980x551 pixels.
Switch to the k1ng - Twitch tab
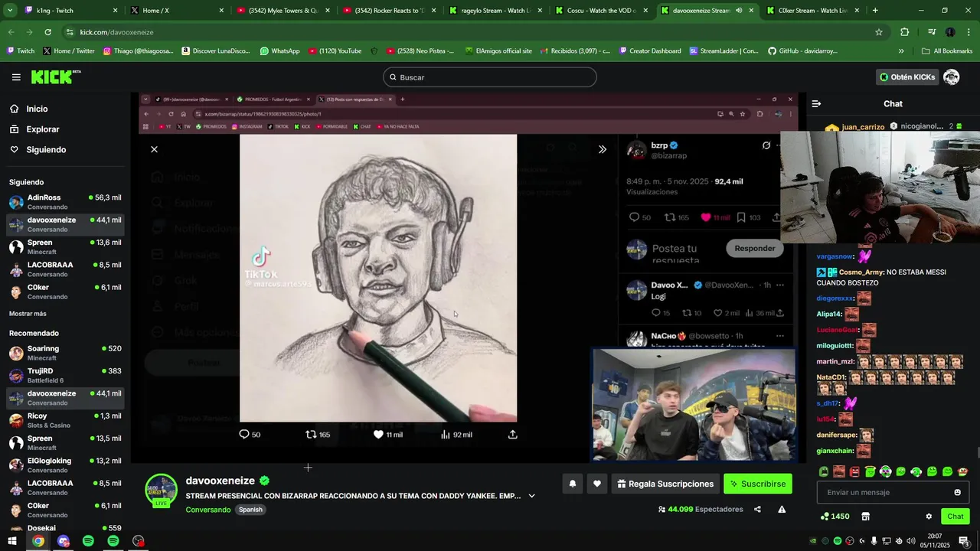pos(70,11)
